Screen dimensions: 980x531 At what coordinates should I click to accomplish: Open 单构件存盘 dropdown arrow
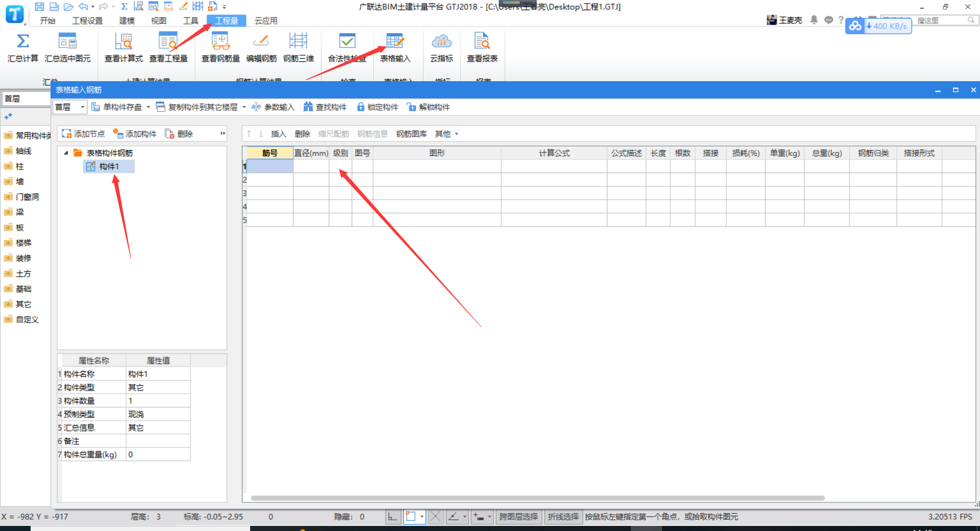click(x=149, y=107)
